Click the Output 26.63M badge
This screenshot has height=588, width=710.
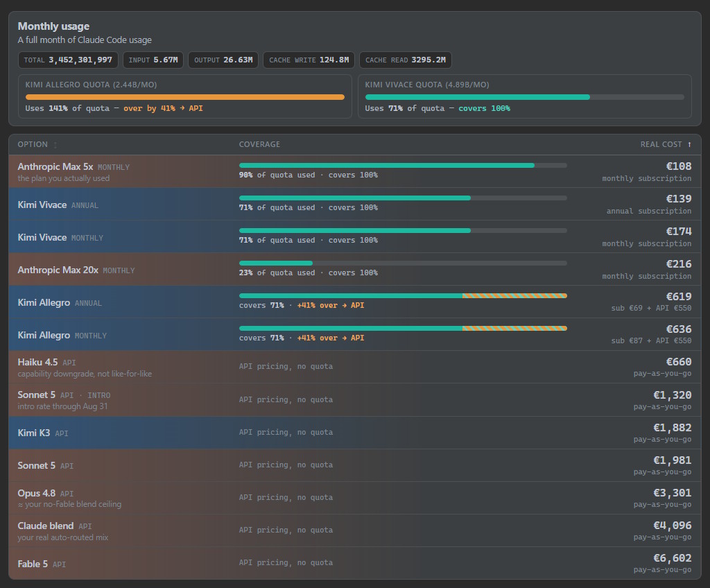[x=223, y=60]
